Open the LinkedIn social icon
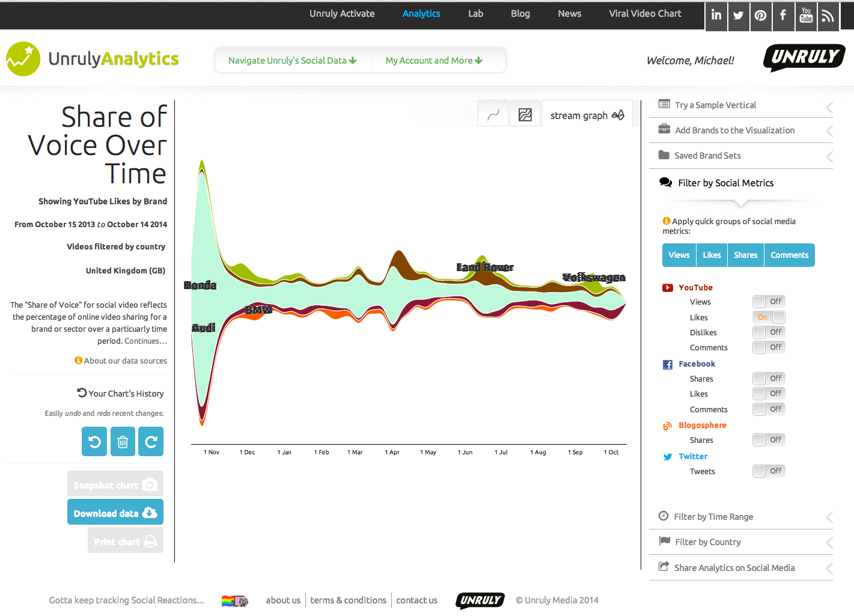The height and width of the screenshot is (616, 854). click(x=716, y=15)
